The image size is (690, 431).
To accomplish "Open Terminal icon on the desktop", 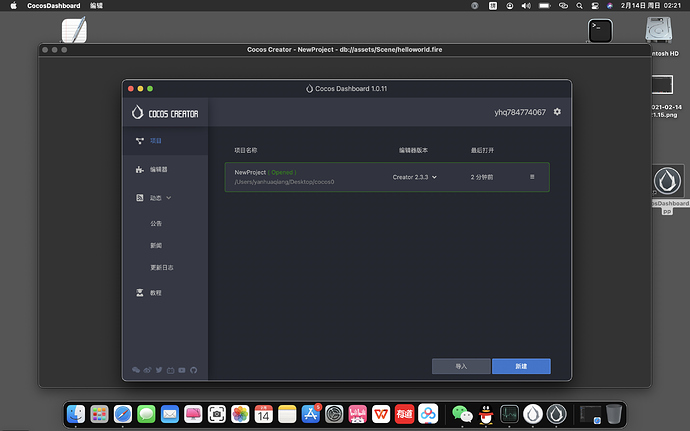I will coord(600,31).
